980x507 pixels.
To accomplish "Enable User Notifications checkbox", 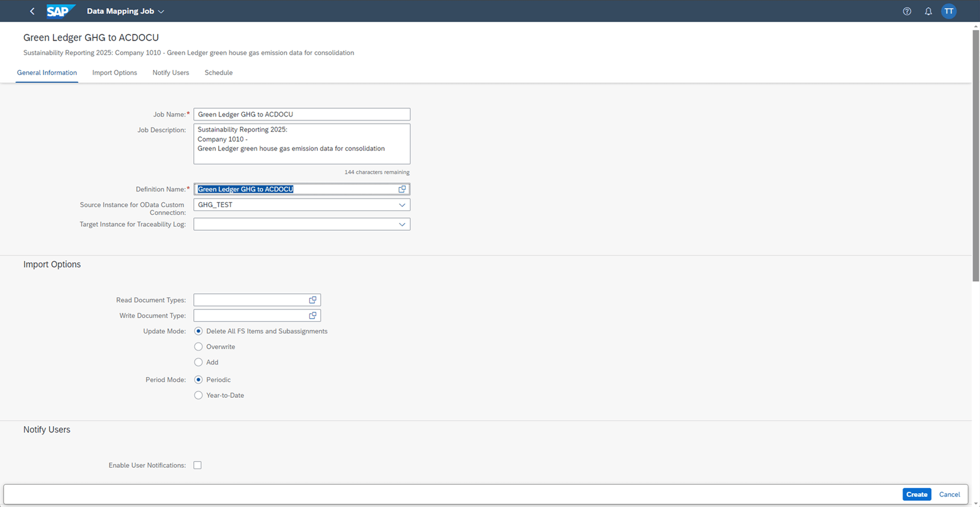I will 198,465.
